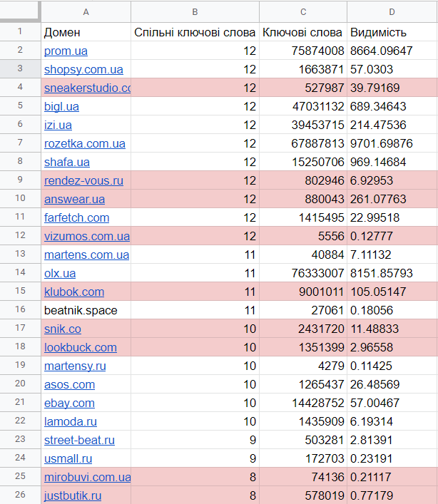
Task: Click the cell containing 75874008
Action: tap(303, 51)
